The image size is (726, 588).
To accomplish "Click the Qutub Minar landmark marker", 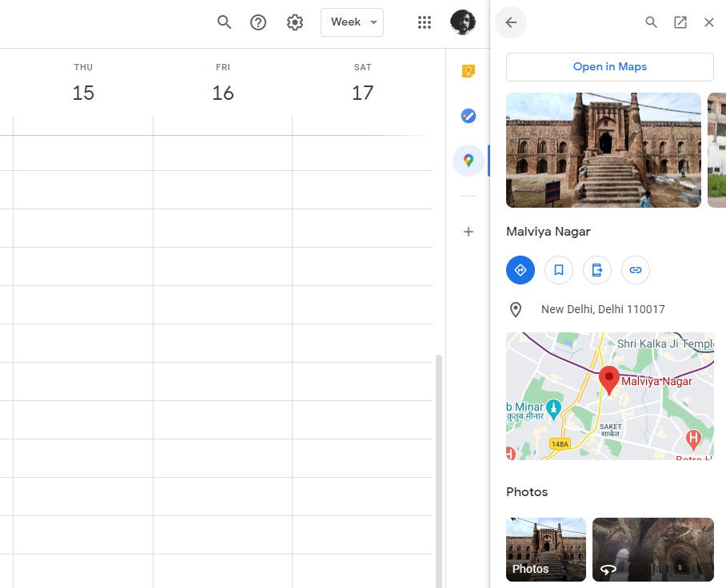I will point(553,409).
